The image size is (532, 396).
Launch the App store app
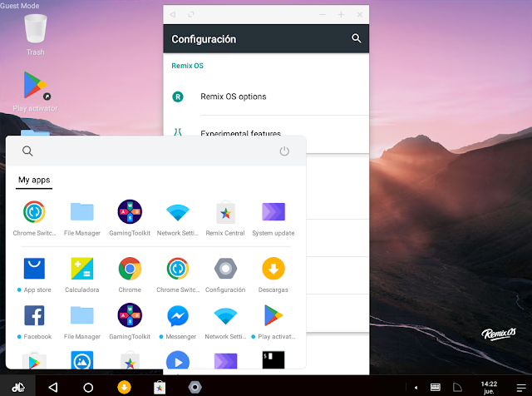pyautogui.click(x=34, y=275)
